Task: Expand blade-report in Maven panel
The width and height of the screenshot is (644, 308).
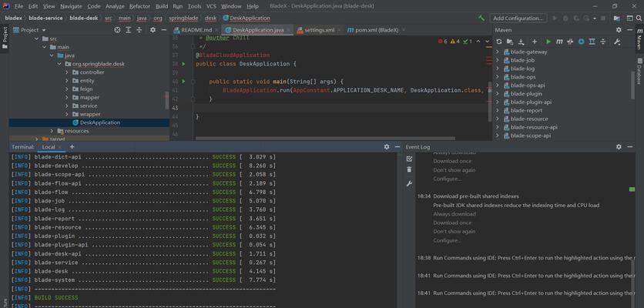Action: pyautogui.click(x=498, y=110)
